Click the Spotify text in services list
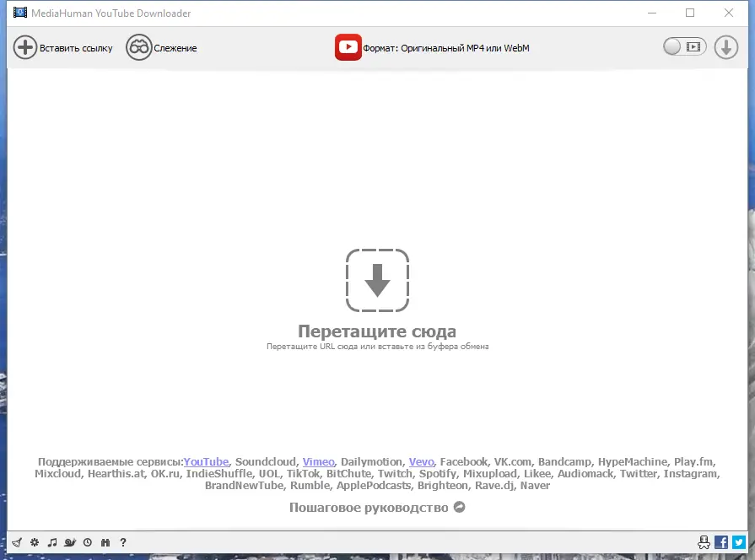Image resolution: width=755 pixels, height=560 pixels. coord(437,474)
